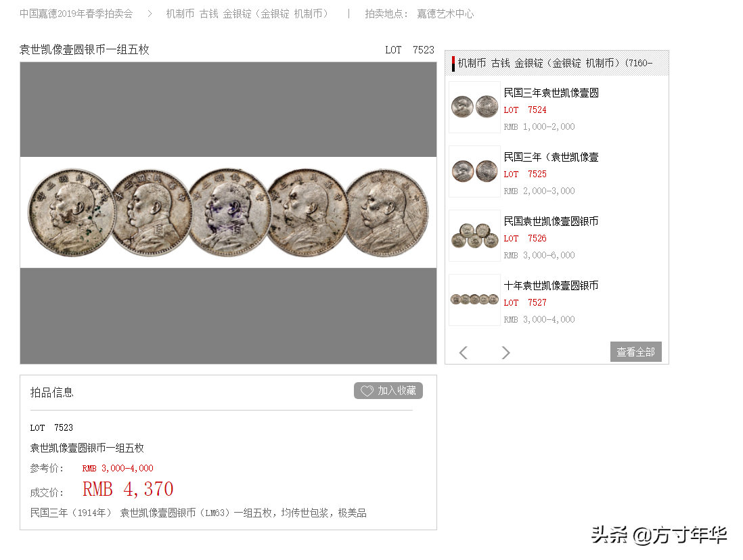Open LOT 7525 coin thumbnail
The height and width of the screenshot is (560, 743).
point(474,171)
